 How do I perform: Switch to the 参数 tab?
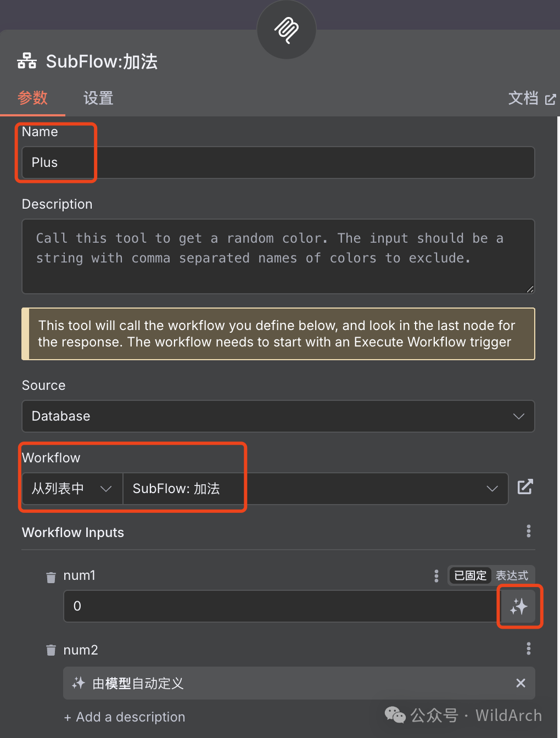point(33,98)
